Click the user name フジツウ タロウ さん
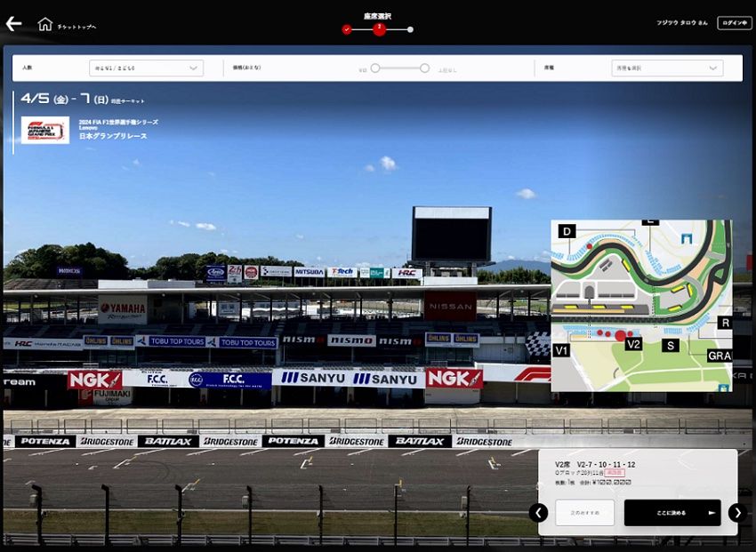Viewport: 756px width, 552px height. 682,22
